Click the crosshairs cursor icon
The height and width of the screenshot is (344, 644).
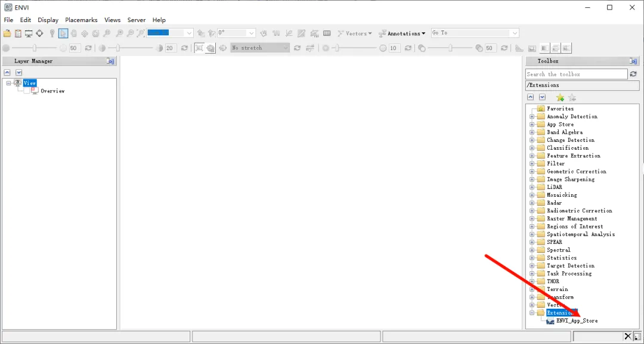(39, 33)
